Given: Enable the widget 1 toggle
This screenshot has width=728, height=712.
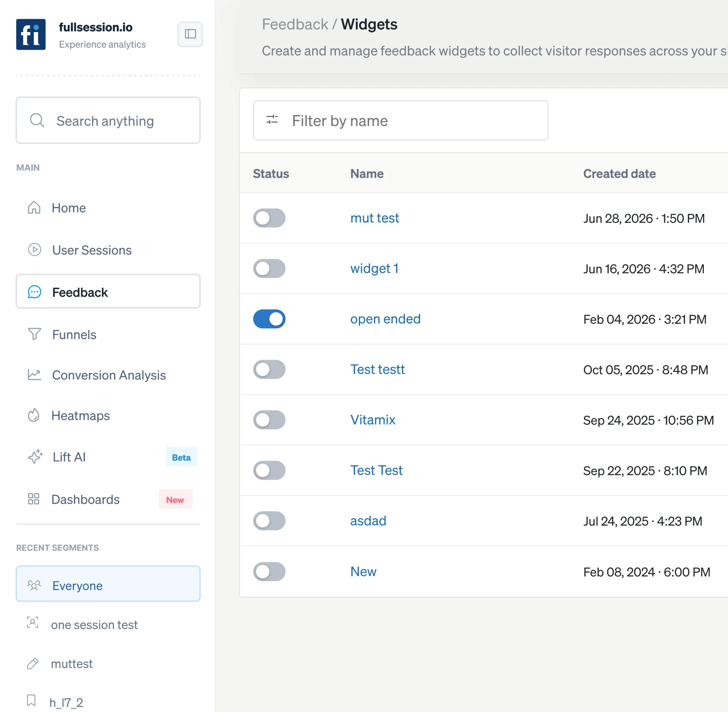Looking at the screenshot, I should click(x=269, y=269).
